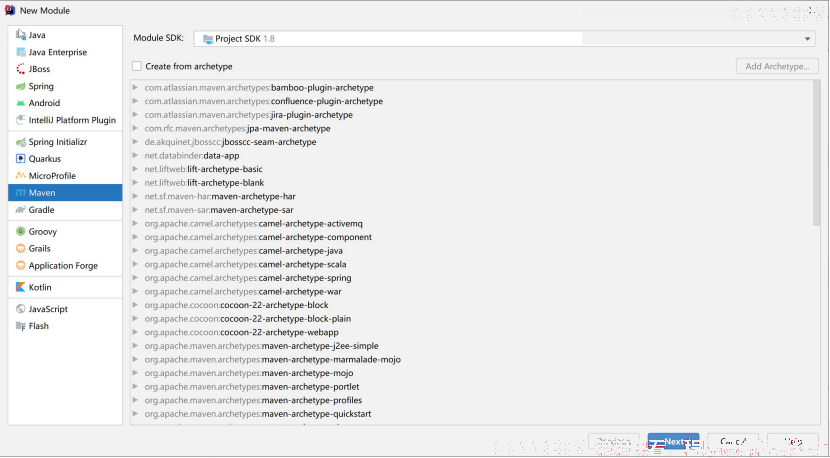
Task: Select maven-archetype-profiles row
Action: (471, 400)
